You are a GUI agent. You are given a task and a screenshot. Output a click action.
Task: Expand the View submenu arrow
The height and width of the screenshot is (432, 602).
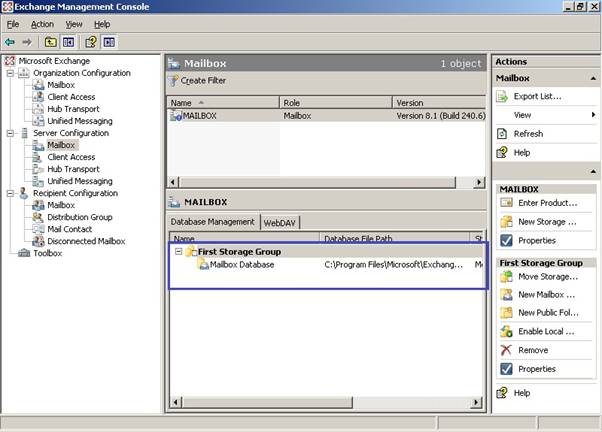[594, 114]
